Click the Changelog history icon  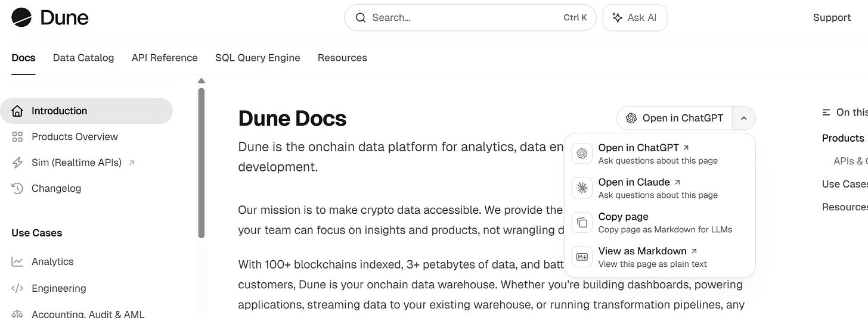pyautogui.click(x=17, y=188)
